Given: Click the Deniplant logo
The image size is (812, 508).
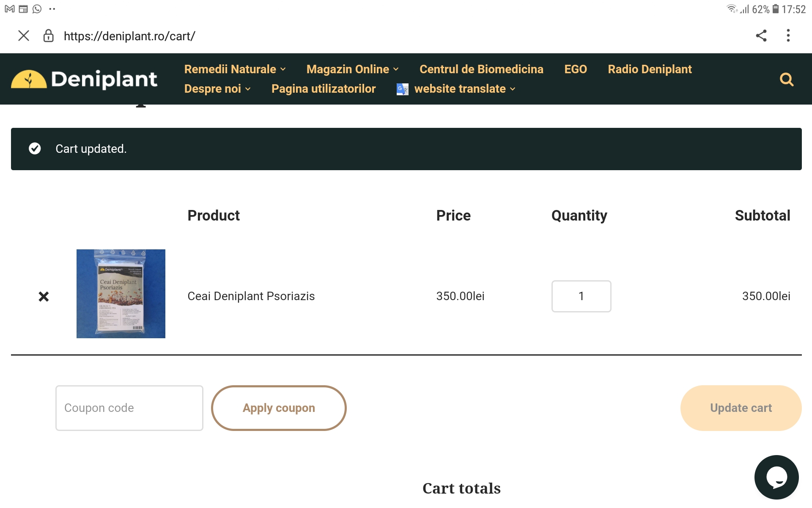Looking at the screenshot, I should point(84,79).
